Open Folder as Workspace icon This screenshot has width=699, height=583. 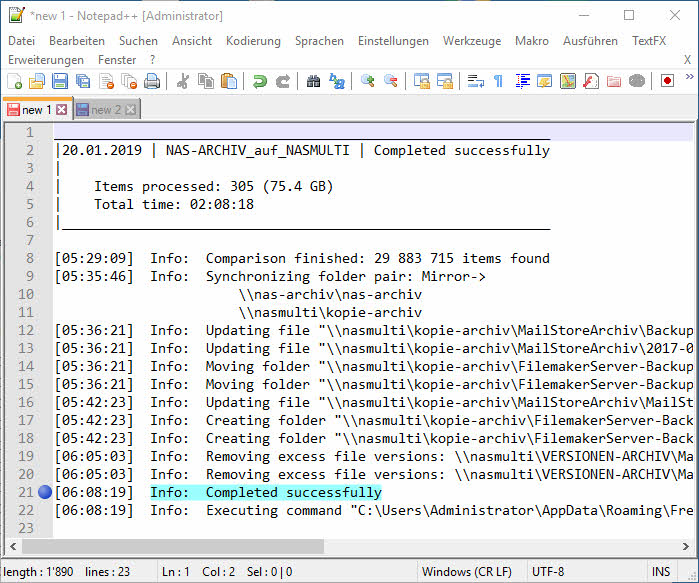tap(614, 81)
